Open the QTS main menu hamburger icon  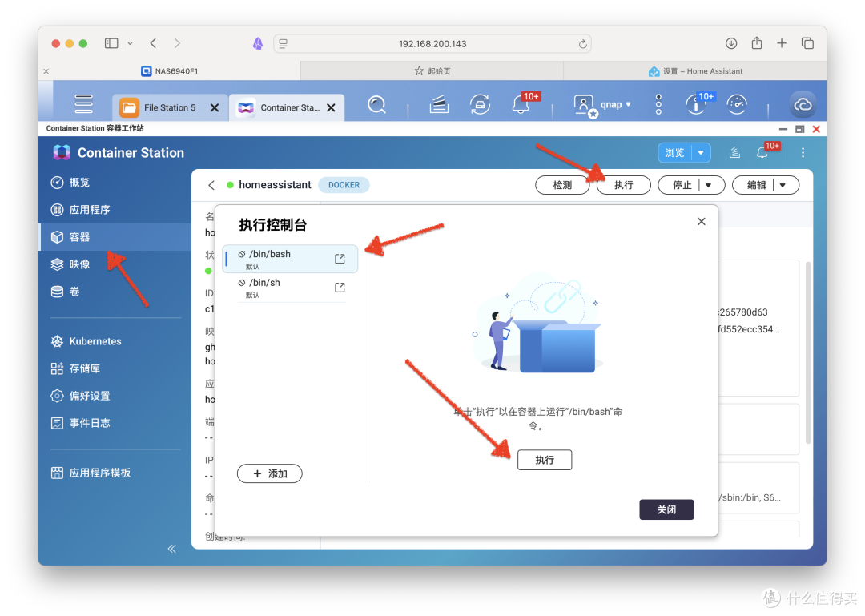pyautogui.click(x=83, y=104)
